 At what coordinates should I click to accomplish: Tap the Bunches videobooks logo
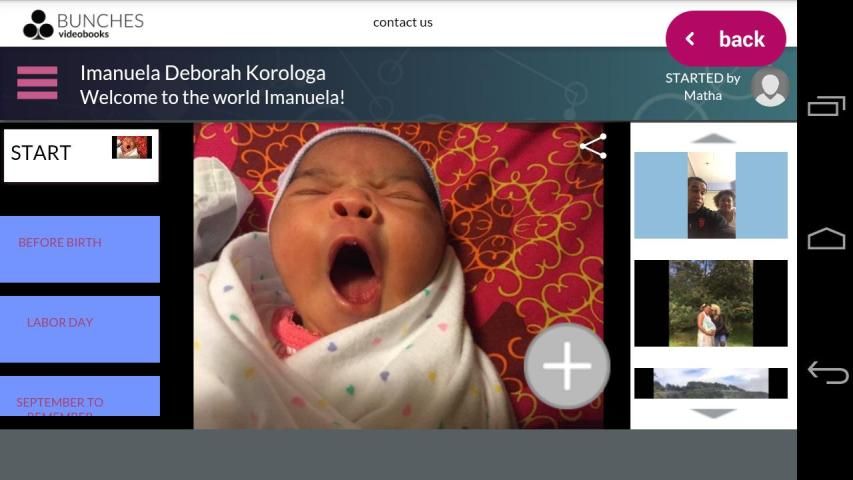[x=83, y=24]
